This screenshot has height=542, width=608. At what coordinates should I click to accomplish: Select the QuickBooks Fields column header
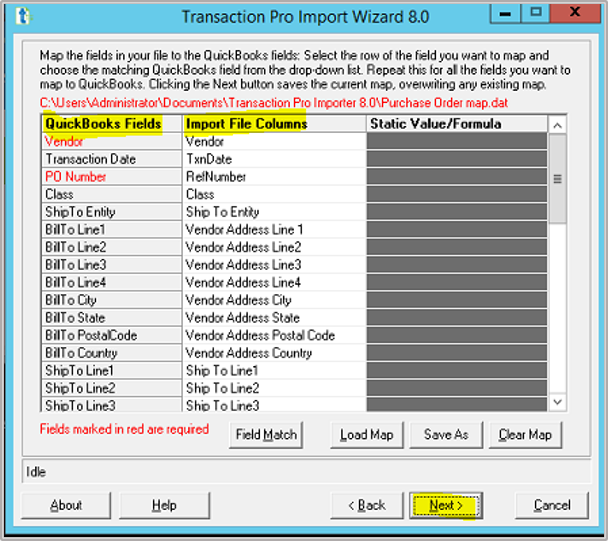(111, 124)
